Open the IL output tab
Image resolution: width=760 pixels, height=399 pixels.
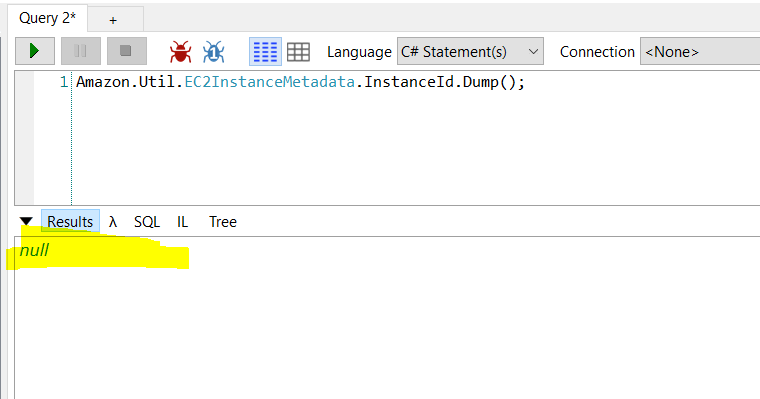click(x=182, y=222)
